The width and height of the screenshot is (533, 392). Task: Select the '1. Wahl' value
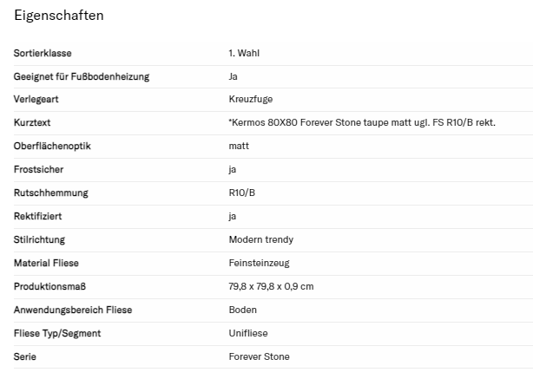[244, 54]
